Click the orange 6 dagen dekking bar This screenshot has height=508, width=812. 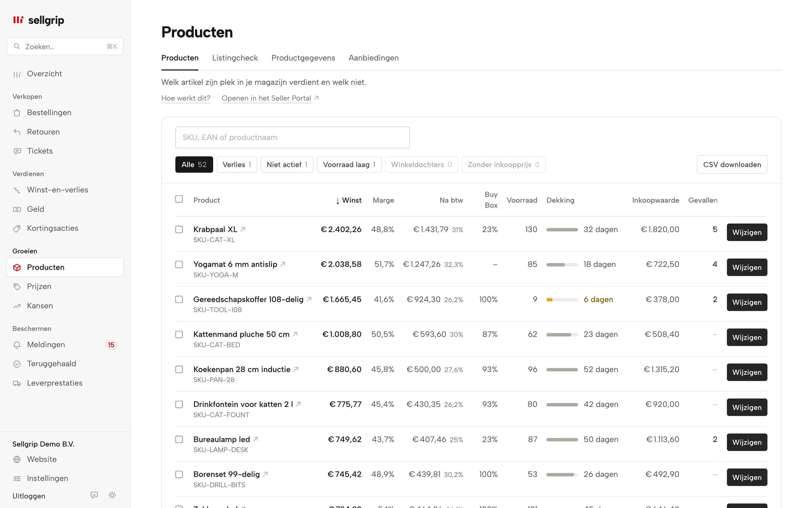coord(562,300)
